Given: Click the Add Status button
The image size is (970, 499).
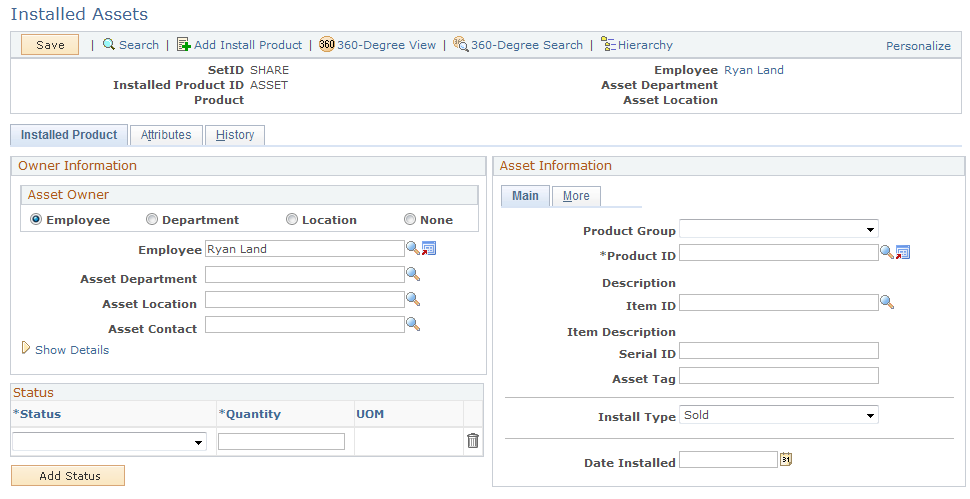Looking at the screenshot, I should click(68, 476).
